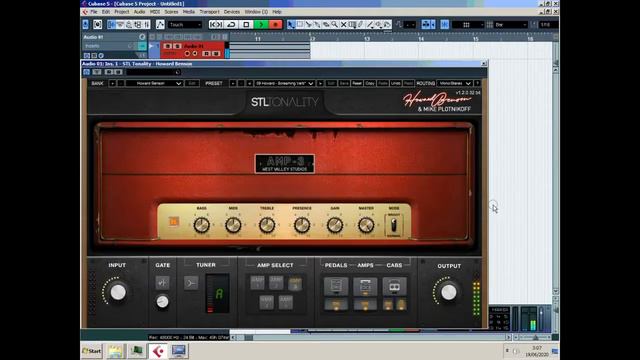Click the amp Gain knob
The height and width of the screenshot is (360, 640).
(335, 225)
